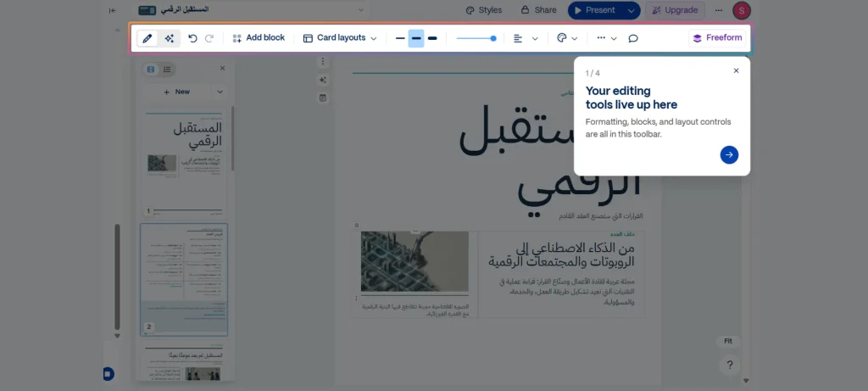The image size is (868, 391).
Task: Click the main canvas scrollbar down arrow
Action: pos(746,381)
